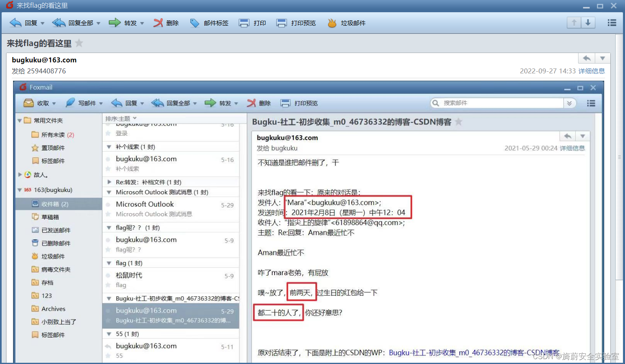Click quick reply arrow beside outer message header
The width and height of the screenshot is (625, 364).
coord(587,58)
